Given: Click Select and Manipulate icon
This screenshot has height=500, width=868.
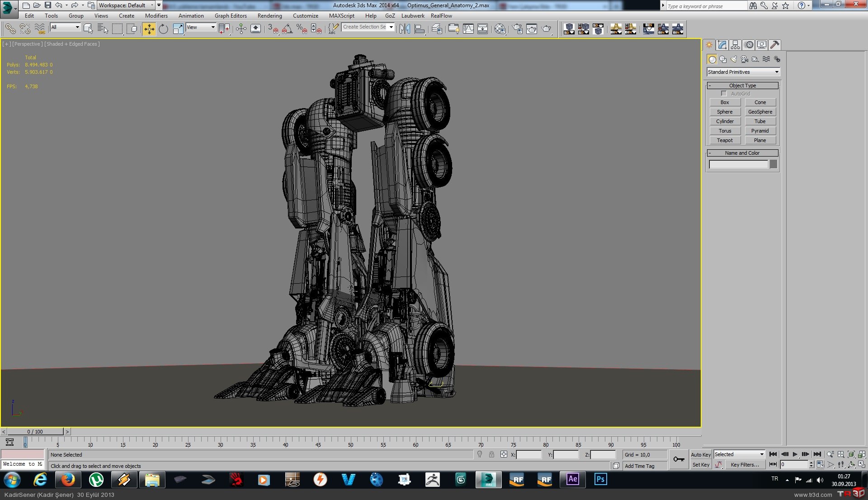Looking at the screenshot, I should (241, 29).
